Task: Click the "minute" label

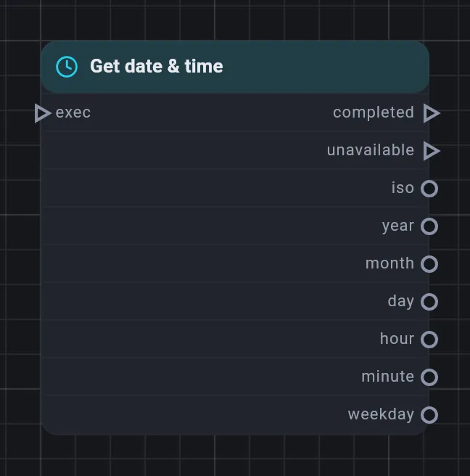Action: (388, 377)
